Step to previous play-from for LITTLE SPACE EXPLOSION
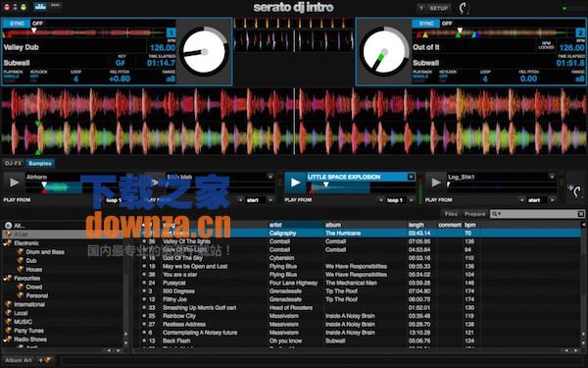The image size is (588, 368). (380, 200)
